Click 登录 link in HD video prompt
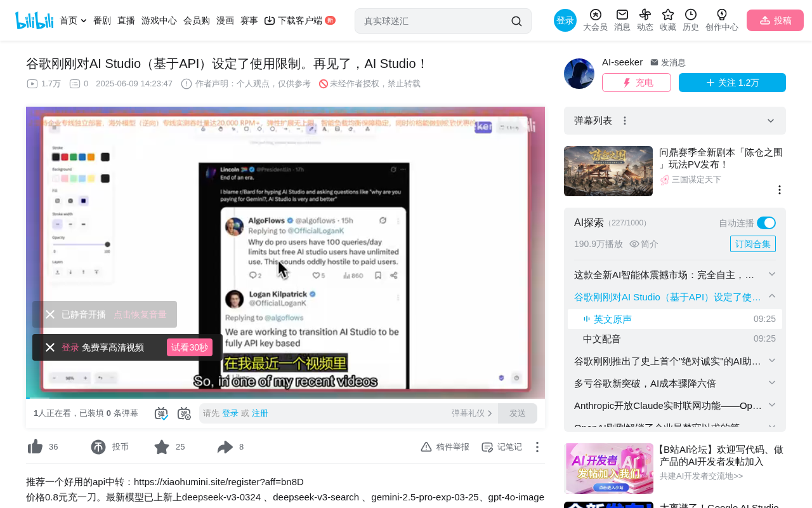 tap(70, 347)
